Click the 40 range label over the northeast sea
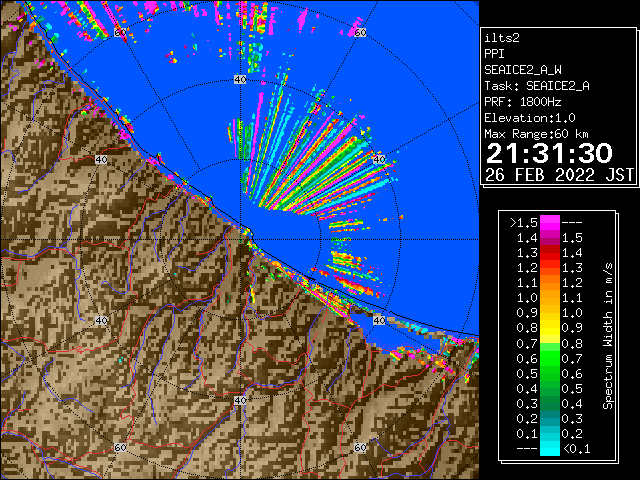Image resolution: width=640 pixels, height=480 pixels. (379, 160)
